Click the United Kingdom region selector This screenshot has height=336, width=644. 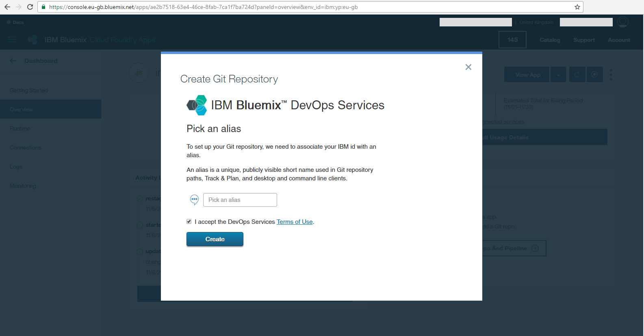pos(536,22)
